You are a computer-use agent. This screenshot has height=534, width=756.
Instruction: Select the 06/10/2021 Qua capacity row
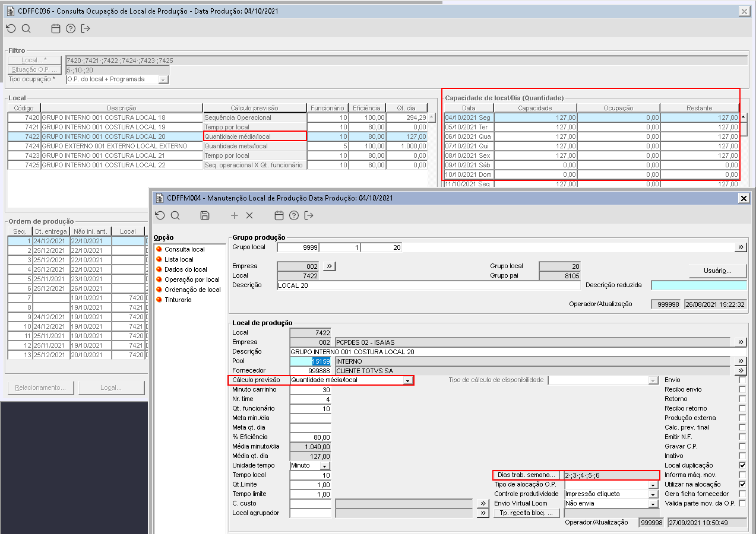tap(591, 136)
